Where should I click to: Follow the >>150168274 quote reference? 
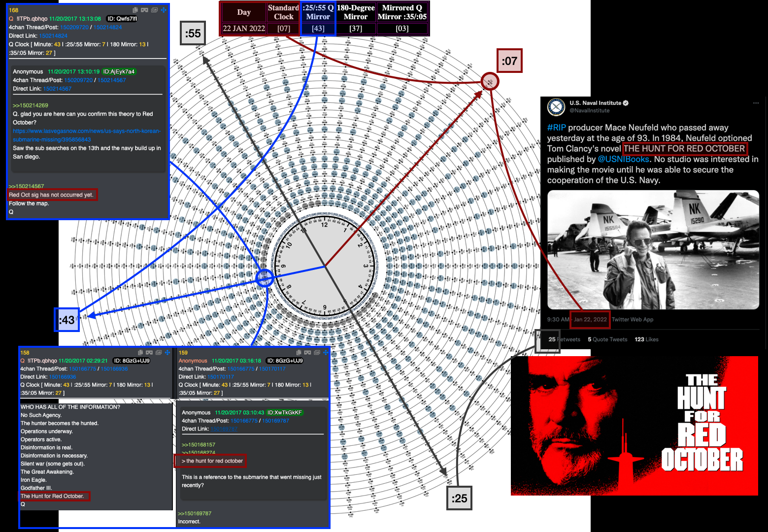(199, 453)
